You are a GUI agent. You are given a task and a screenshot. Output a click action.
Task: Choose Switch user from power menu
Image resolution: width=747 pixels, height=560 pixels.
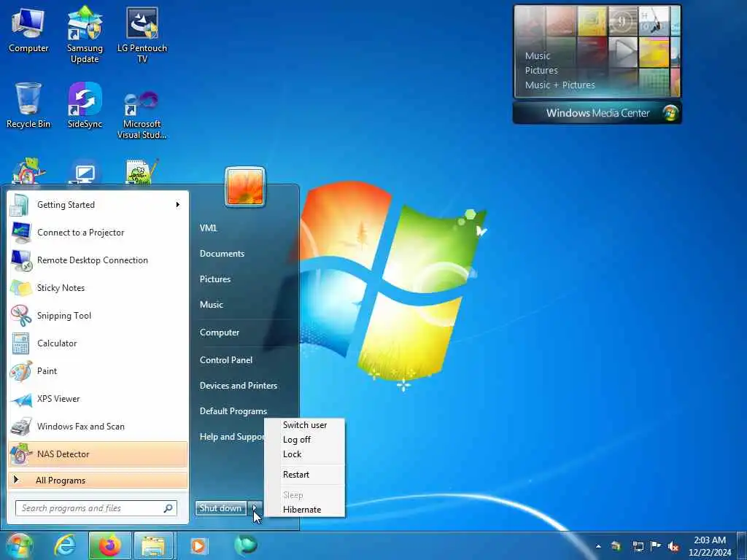(305, 425)
